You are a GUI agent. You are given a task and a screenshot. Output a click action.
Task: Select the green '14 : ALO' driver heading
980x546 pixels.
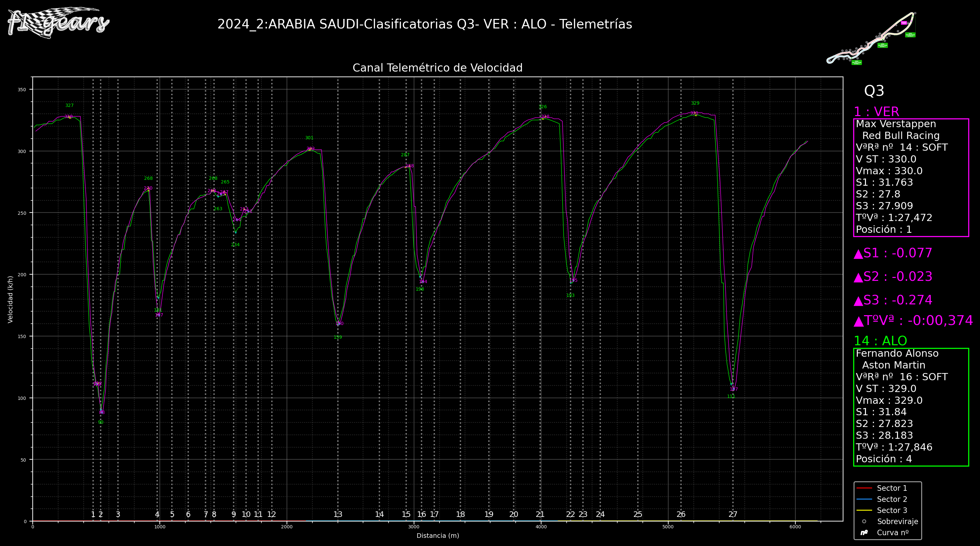click(880, 341)
